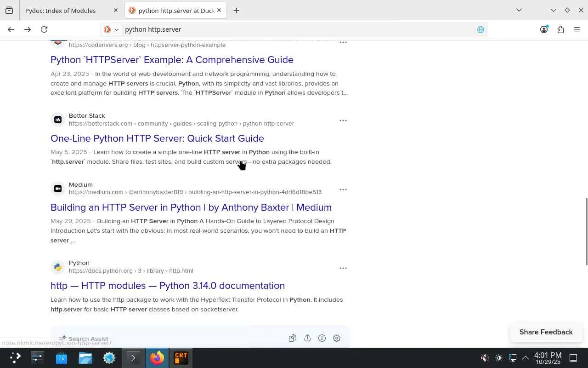The width and height of the screenshot is (588, 368).
Task: Open the file manager from the taskbar
Action: 85,357
